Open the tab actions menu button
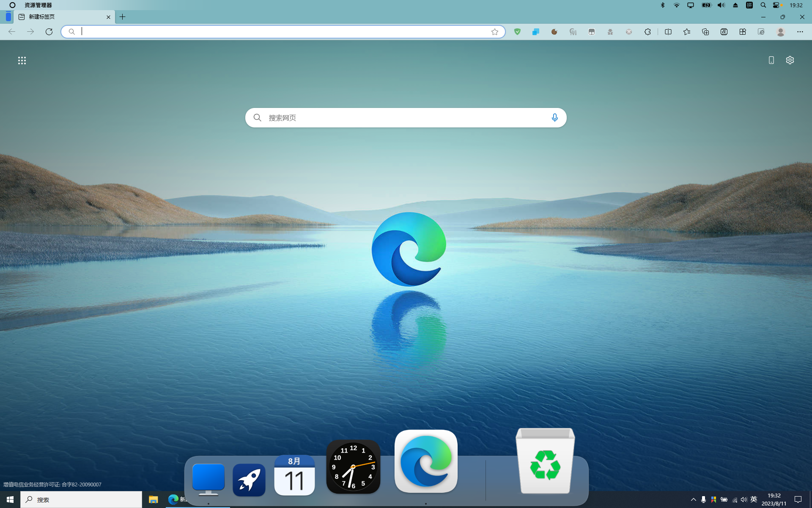This screenshot has height=508, width=812. [x=8, y=17]
